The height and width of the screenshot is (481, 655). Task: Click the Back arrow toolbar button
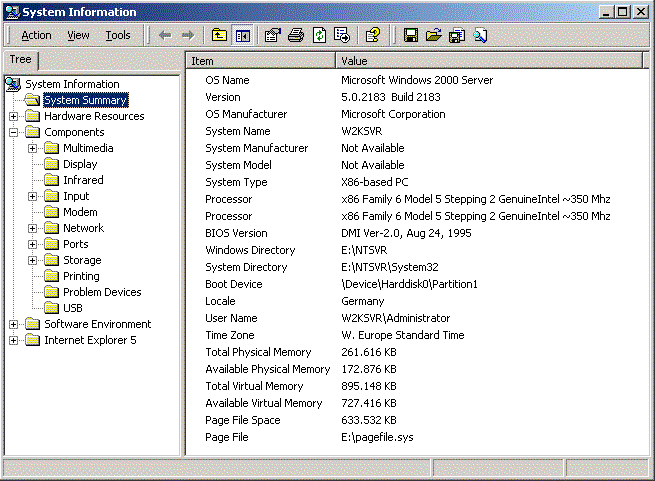tap(165, 36)
